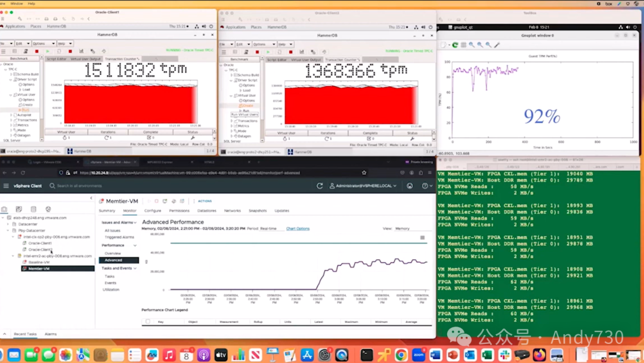The width and height of the screenshot is (644, 363).
Task: Stop the benchmark in Oracle-Client1 HammerDB toolbar
Action: click(36, 51)
